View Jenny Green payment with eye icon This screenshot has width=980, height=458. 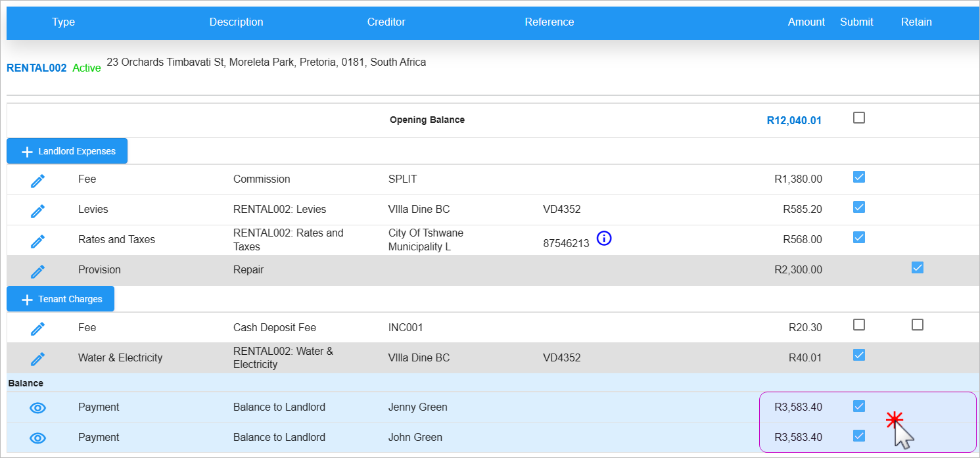click(x=38, y=407)
